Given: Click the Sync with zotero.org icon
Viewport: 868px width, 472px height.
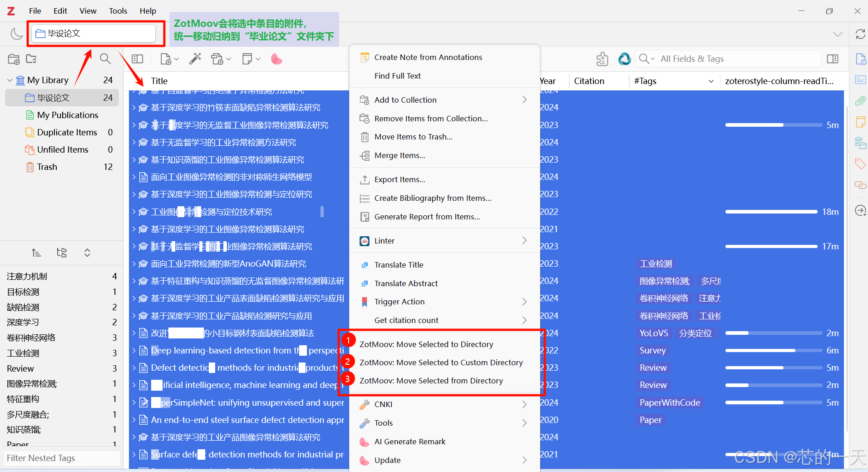Looking at the screenshot, I should [860, 34].
